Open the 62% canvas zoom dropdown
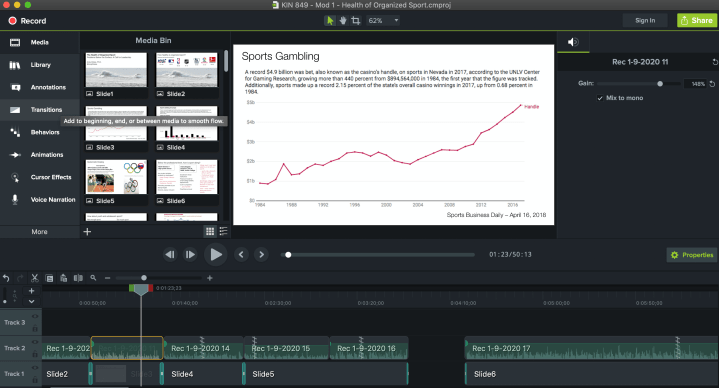Screen dimensions: 719x388 383,21
